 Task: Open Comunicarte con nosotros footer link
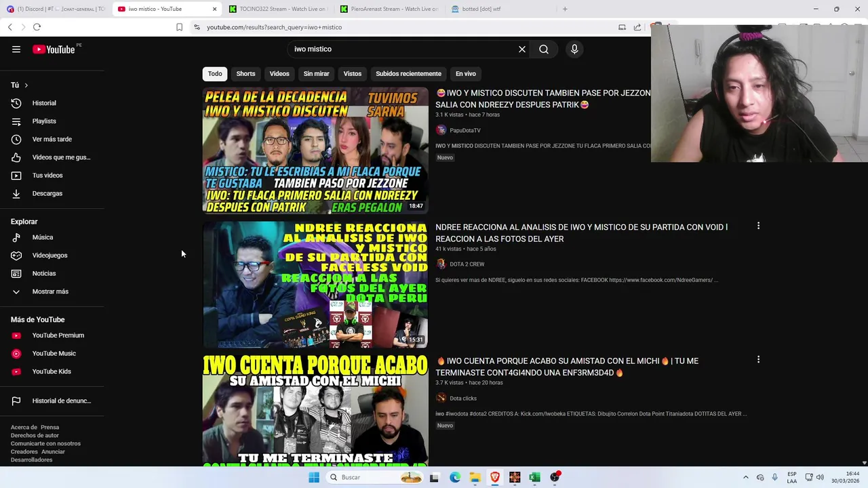point(45,444)
